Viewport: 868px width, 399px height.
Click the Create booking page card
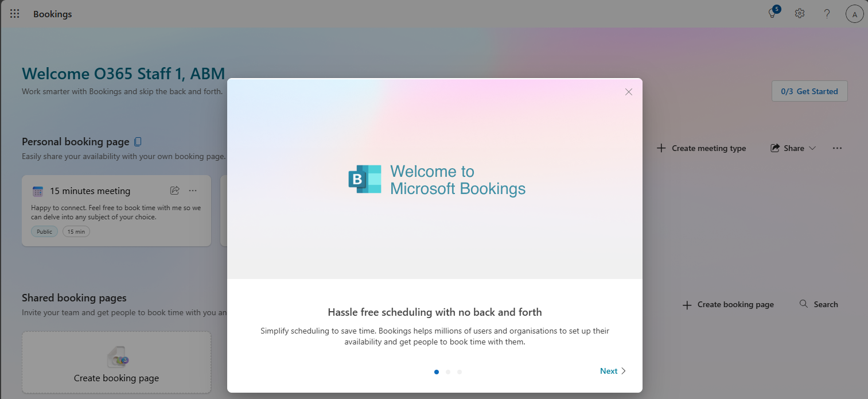[116, 362]
